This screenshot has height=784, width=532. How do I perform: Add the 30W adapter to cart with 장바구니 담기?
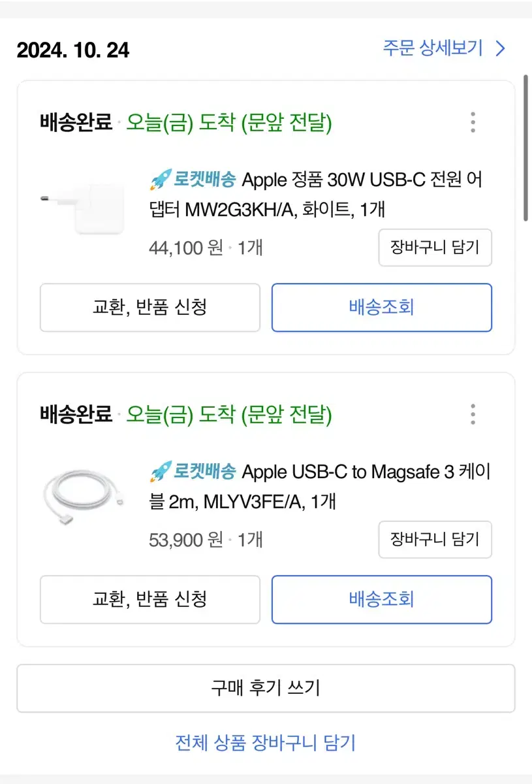coord(435,248)
